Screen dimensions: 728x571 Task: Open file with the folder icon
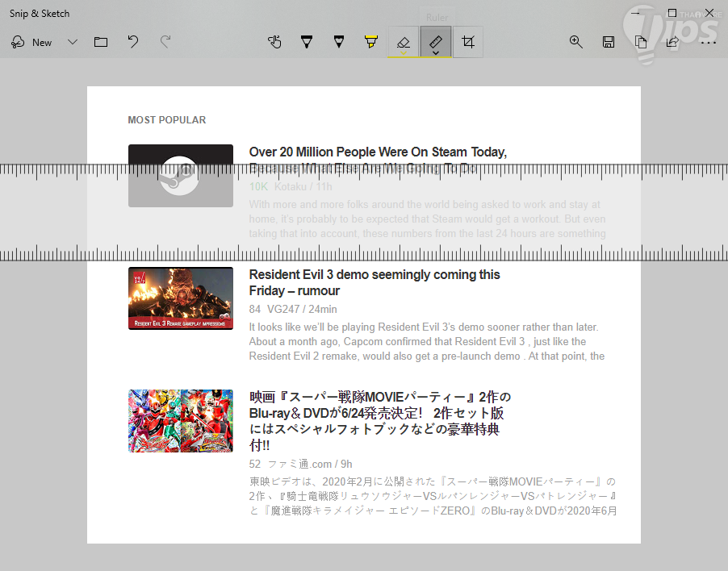click(x=101, y=42)
